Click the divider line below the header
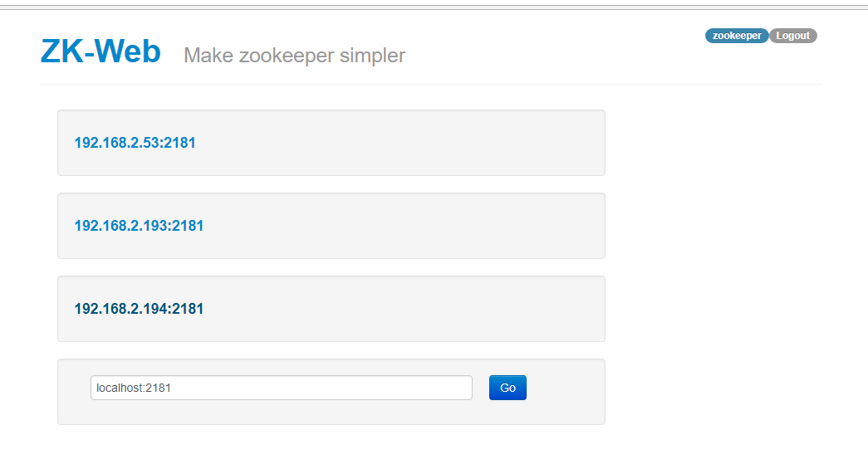Screen dimensions: 868x469 [x=430, y=84]
